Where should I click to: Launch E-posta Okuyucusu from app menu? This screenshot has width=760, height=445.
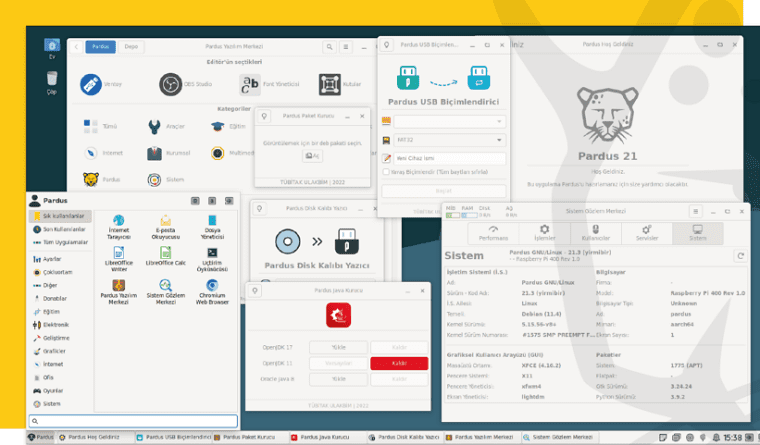[x=166, y=227]
